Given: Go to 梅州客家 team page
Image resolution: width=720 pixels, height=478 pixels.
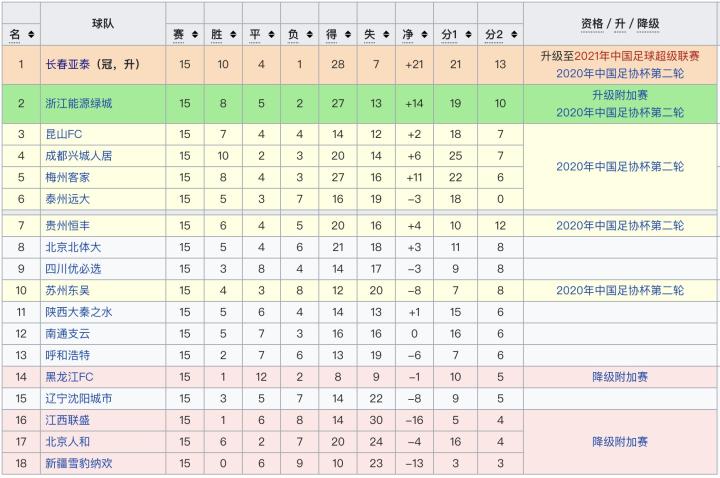Looking at the screenshot, I should (68, 177).
